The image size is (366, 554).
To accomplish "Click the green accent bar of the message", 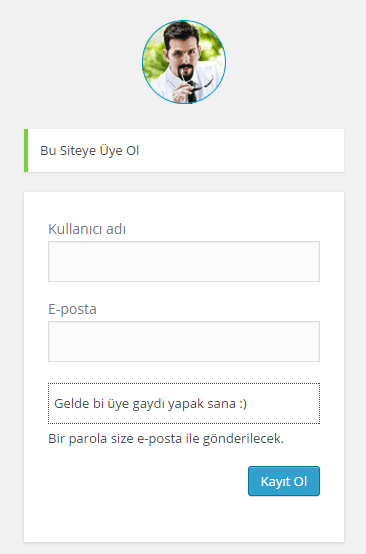I will tap(26, 151).
